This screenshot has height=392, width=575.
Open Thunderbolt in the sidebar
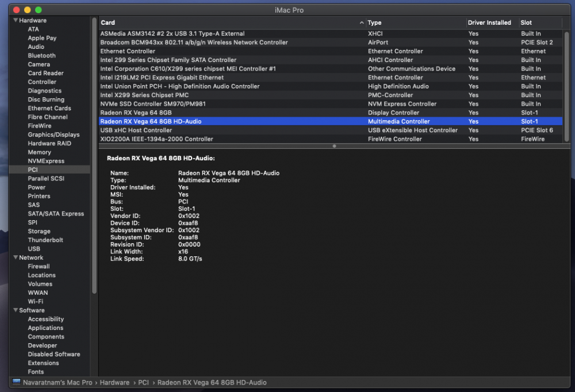[x=45, y=240]
